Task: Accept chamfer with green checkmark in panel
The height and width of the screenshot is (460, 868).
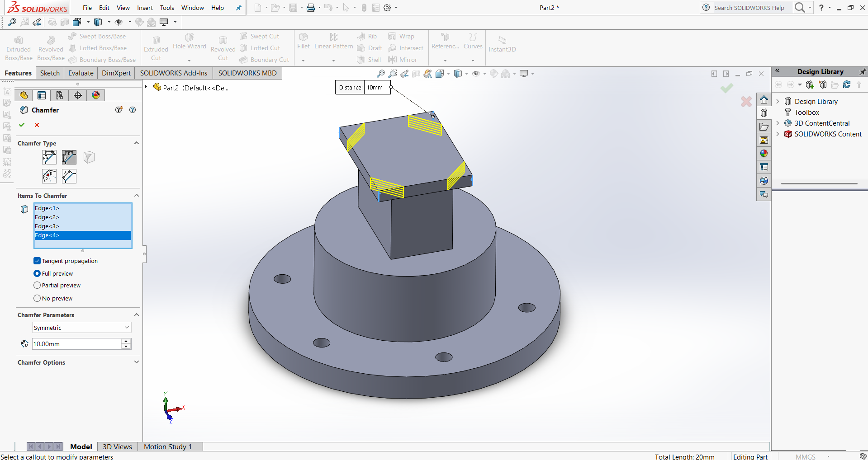Action: click(x=22, y=125)
